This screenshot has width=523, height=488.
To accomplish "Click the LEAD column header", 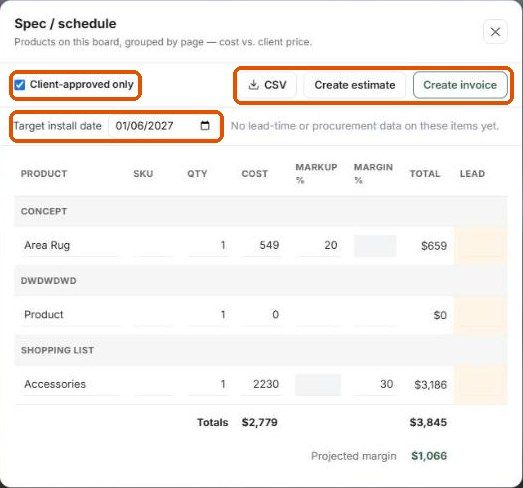I will [472, 174].
